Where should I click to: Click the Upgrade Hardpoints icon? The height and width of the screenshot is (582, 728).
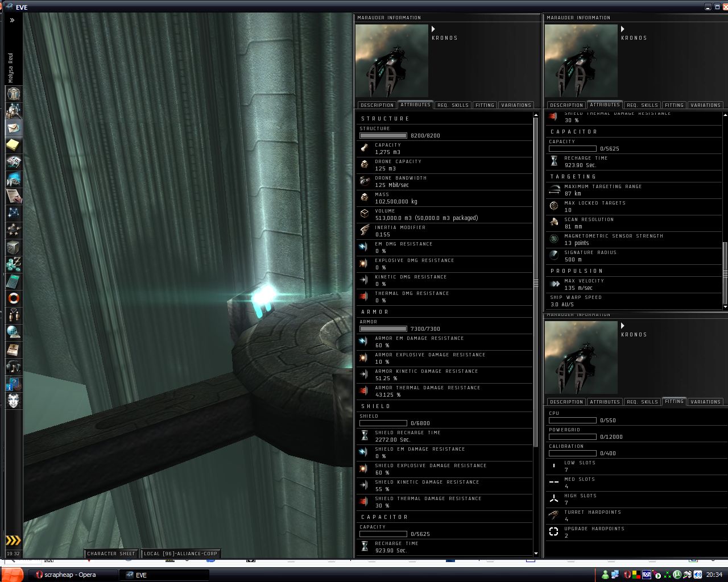[554, 532]
